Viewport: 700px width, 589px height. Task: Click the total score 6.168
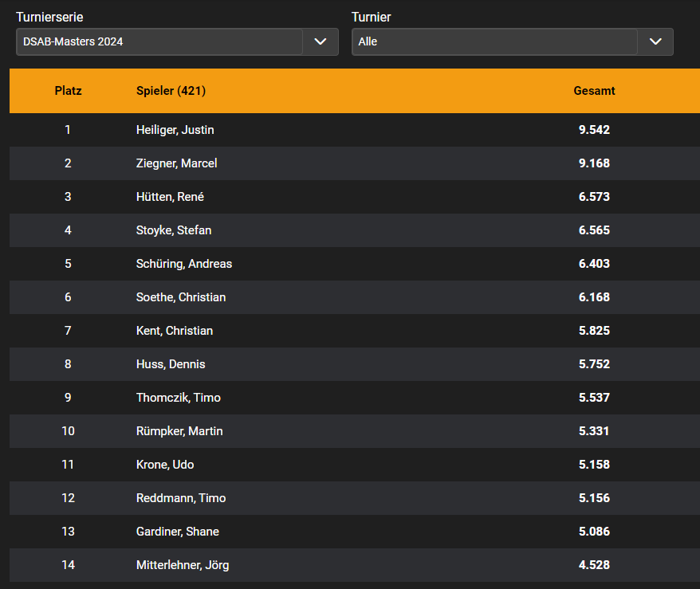pyautogui.click(x=594, y=297)
